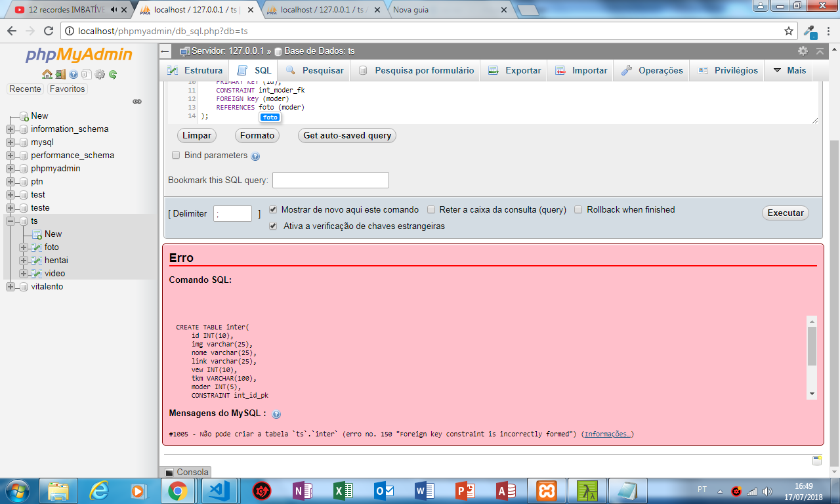
Task: Bookmark this page with the star icon
Action: point(789,31)
